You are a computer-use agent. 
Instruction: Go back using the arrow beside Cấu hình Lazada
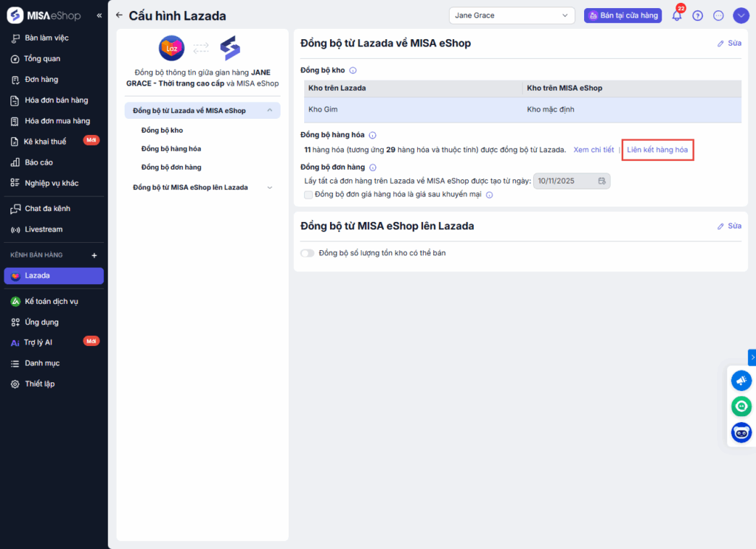click(120, 15)
